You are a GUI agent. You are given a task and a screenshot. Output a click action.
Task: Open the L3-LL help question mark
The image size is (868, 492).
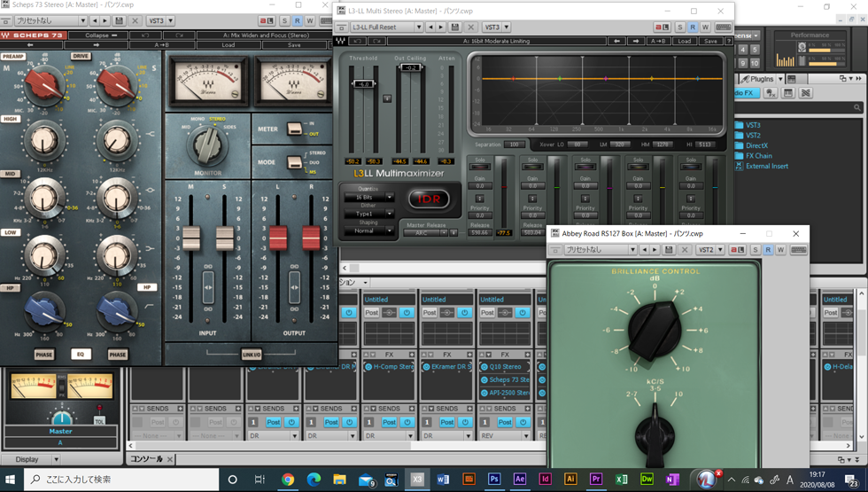point(729,41)
